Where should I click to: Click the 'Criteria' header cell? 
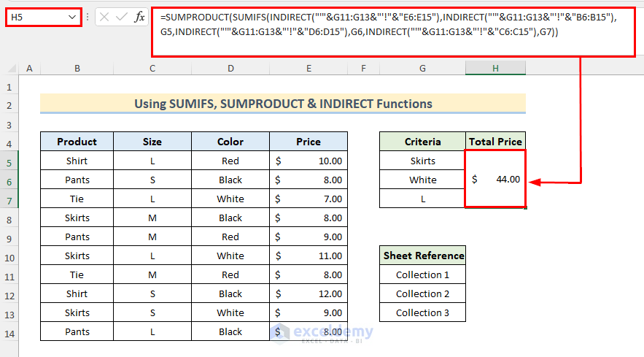click(422, 142)
